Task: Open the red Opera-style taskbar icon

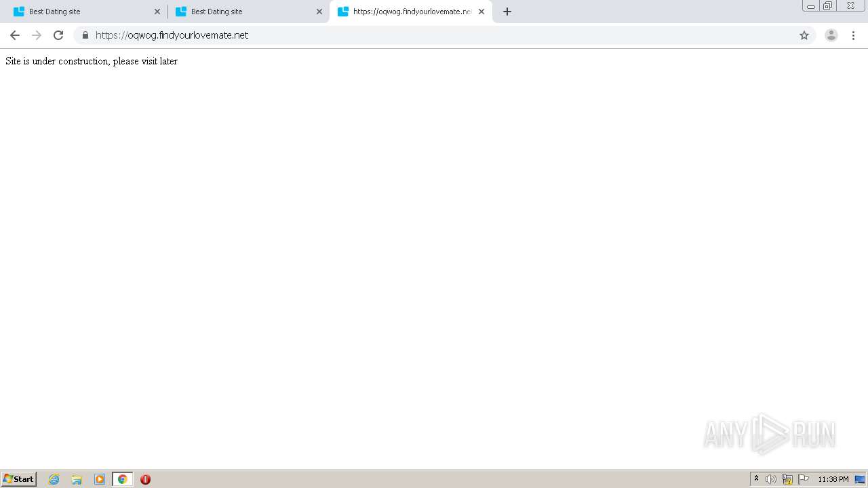Action: coord(145,479)
